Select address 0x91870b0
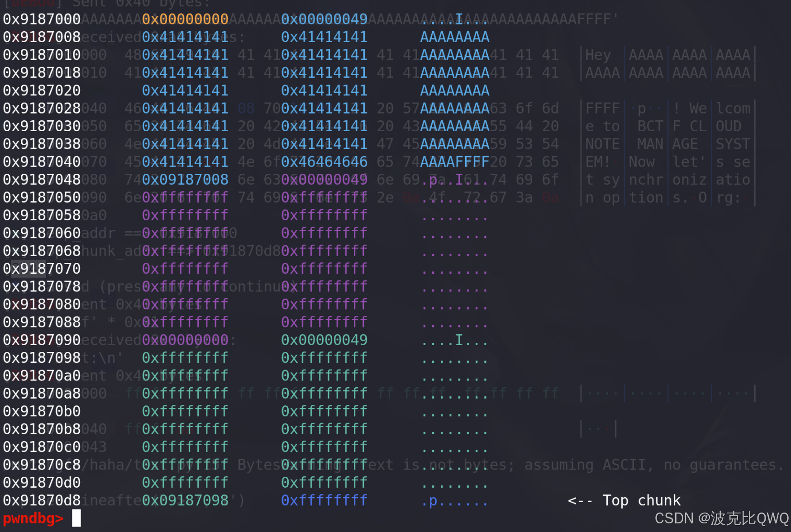This screenshot has width=791, height=532. [42, 411]
